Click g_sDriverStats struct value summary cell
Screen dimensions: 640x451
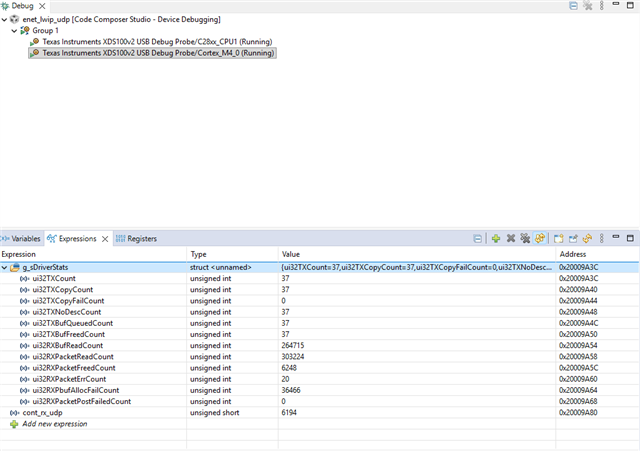click(417, 267)
